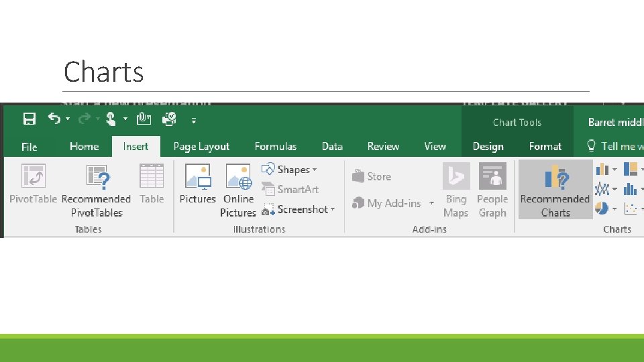Expand the My Add-ins dropdown arrow
The image size is (644, 362).
click(431, 202)
